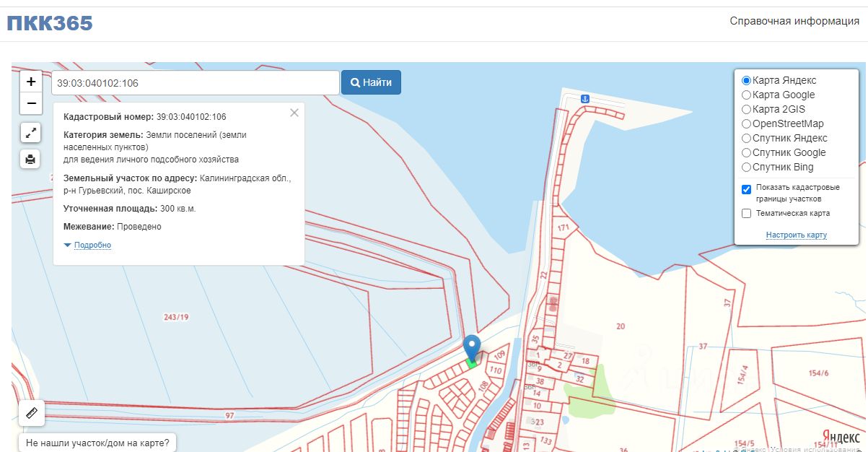
Task: Open the ruler measurement tool
Action: pyautogui.click(x=30, y=413)
